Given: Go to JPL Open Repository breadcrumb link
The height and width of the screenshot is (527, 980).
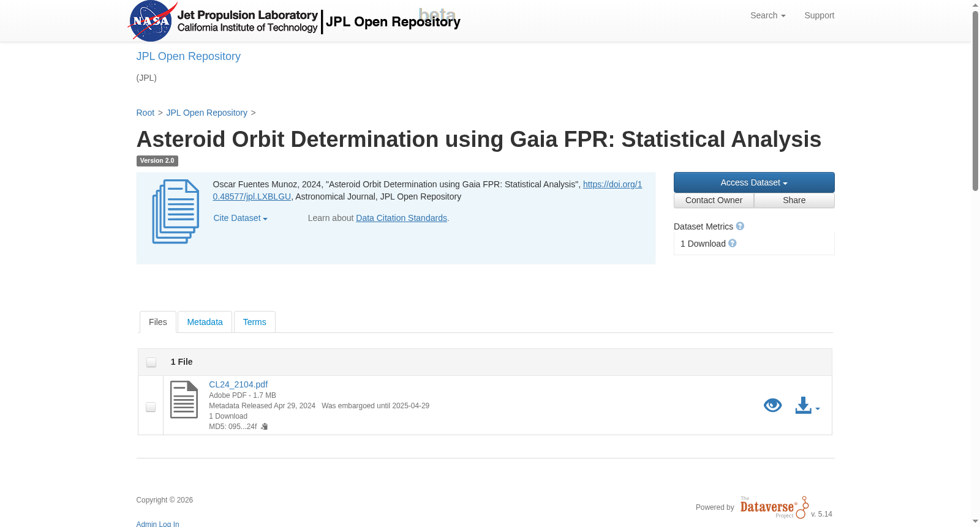Looking at the screenshot, I should coord(206,113).
